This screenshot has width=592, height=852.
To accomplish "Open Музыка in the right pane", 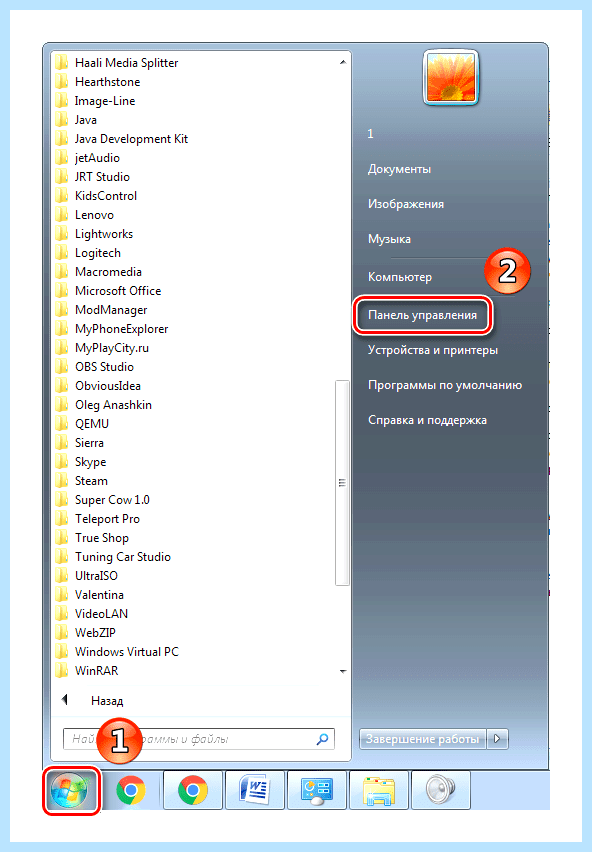I will pos(389,239).
